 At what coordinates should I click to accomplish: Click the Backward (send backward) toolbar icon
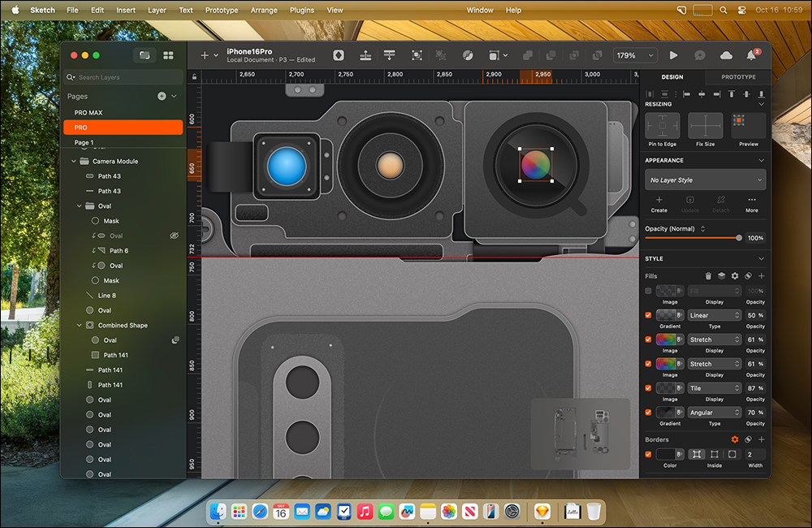click(x=390, y=55)
